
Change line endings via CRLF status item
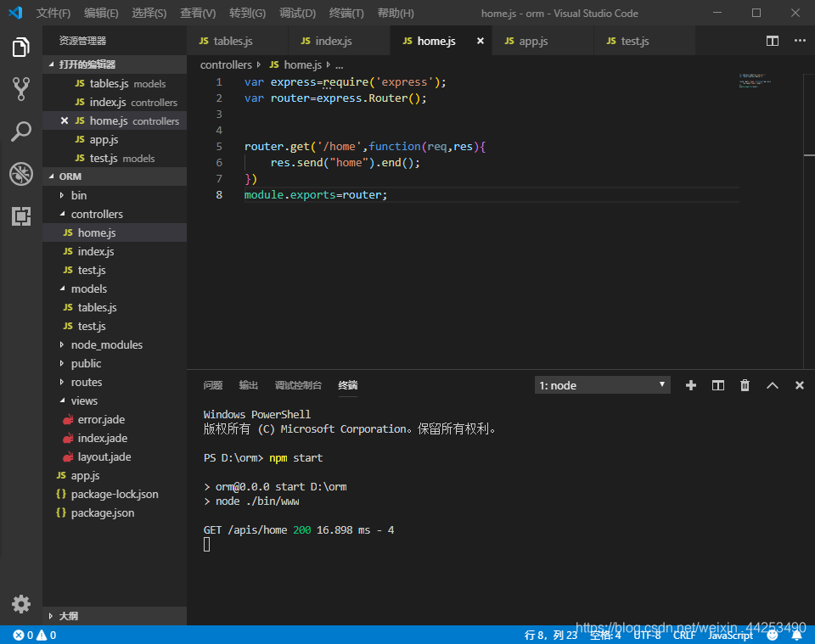[x=684, y=635]
